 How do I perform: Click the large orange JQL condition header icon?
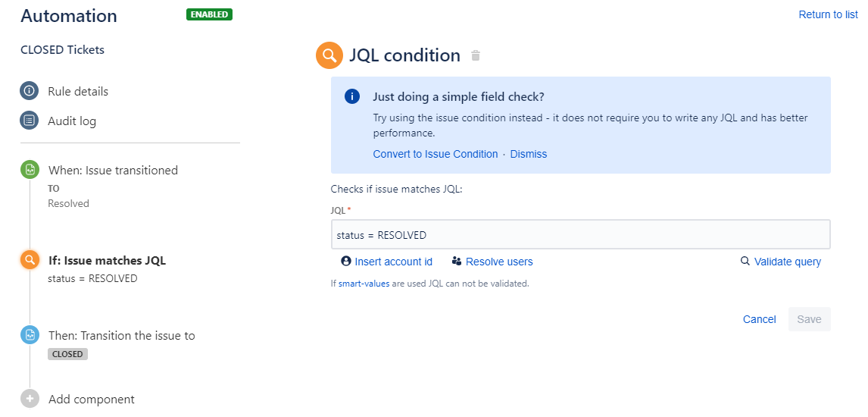329,55
